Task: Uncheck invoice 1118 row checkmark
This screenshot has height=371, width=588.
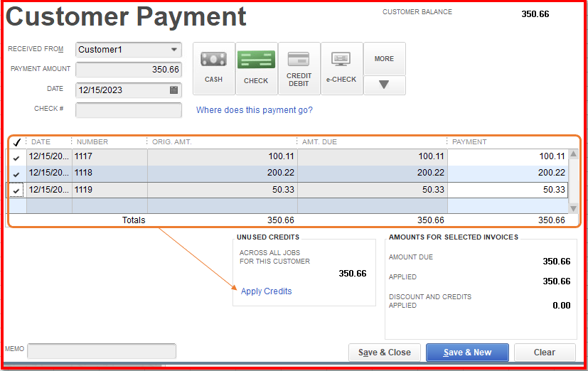Action: [x=16, y=174]
